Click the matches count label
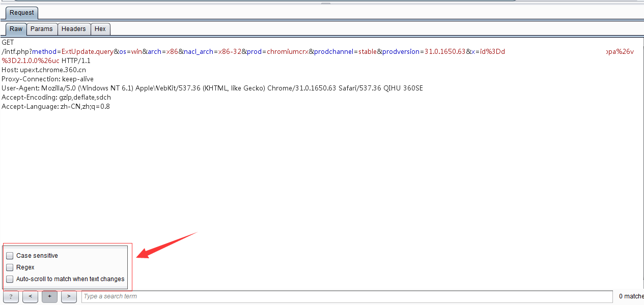Image resolution: width=644 pixels, height=305 pixels. click(x=631, y=296)
